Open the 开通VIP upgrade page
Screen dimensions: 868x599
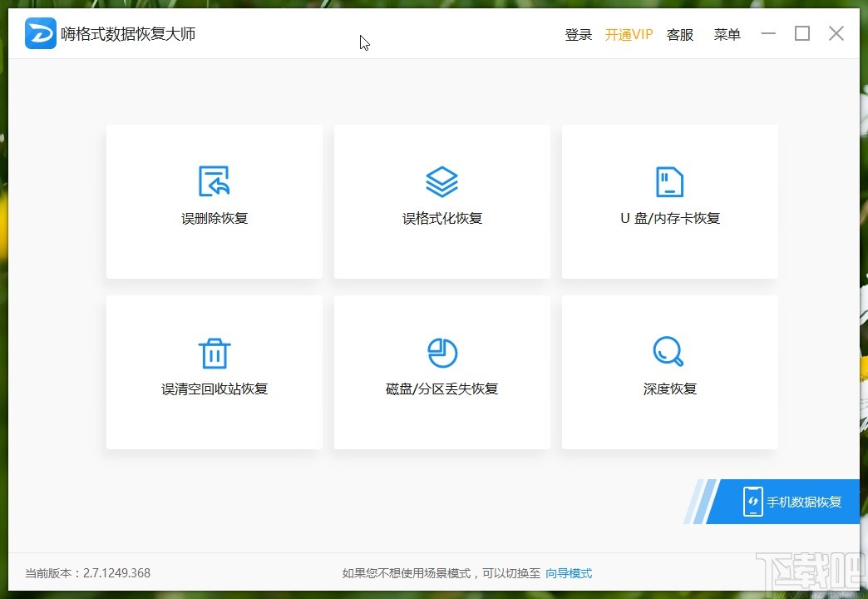coord(629,34)
